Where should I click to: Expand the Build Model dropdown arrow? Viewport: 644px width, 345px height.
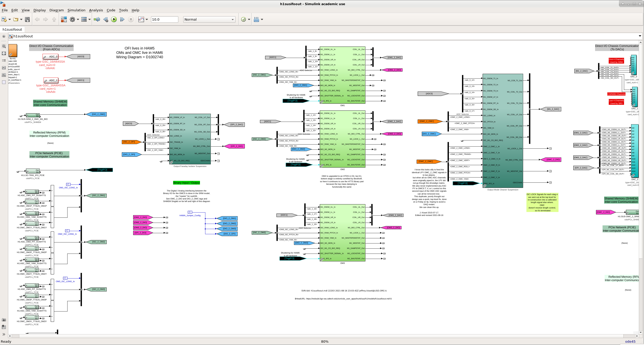[x=262, y=19]
